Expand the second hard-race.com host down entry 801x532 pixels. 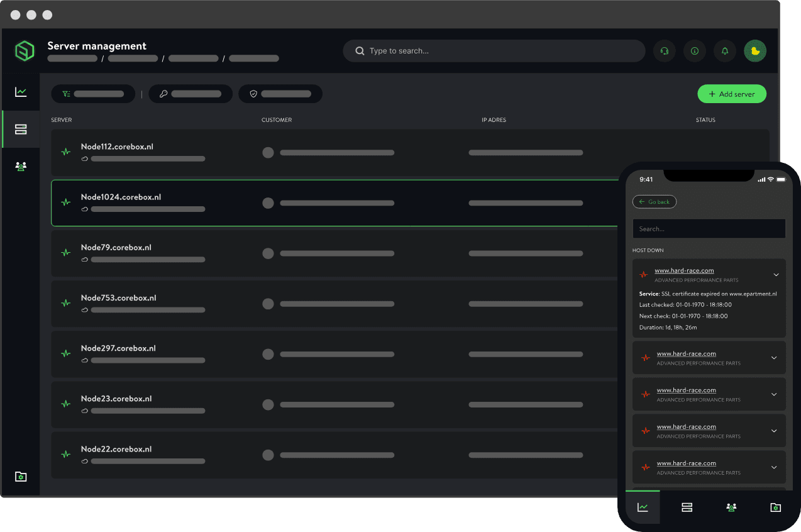[x=776, y=357]
